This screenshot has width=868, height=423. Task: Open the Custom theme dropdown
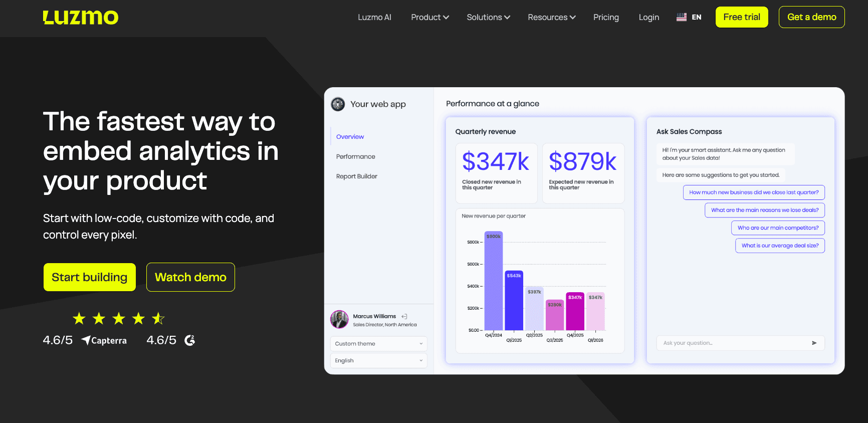[379, 344]
